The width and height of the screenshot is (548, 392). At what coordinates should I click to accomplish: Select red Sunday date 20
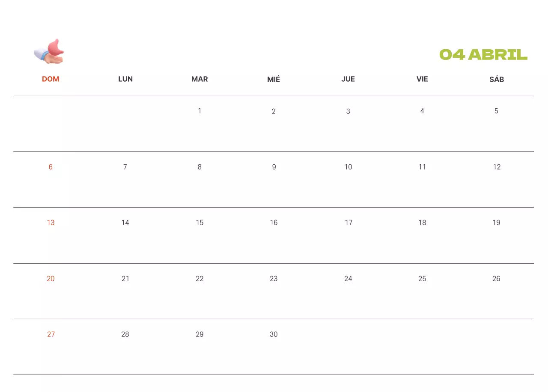pos(51,279)
